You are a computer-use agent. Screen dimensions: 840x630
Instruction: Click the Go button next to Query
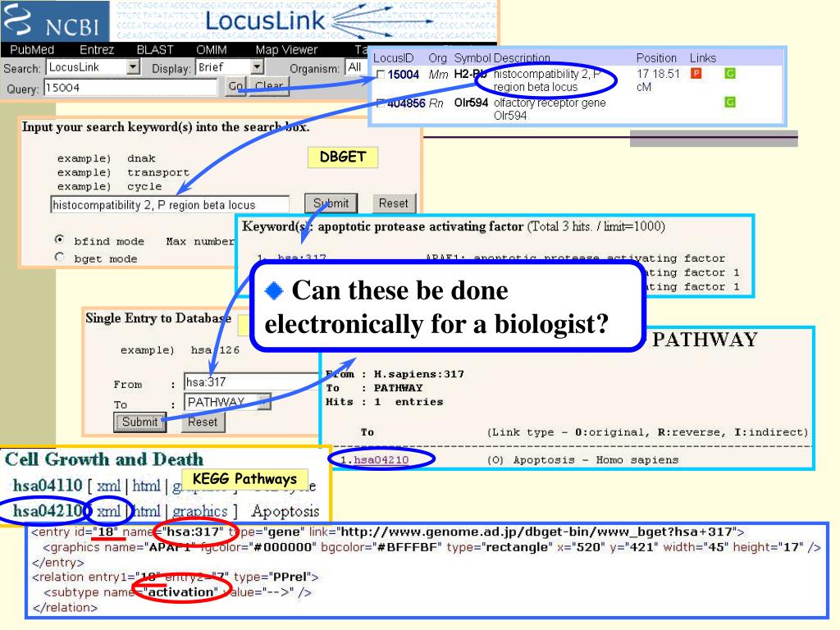point(235,86)
